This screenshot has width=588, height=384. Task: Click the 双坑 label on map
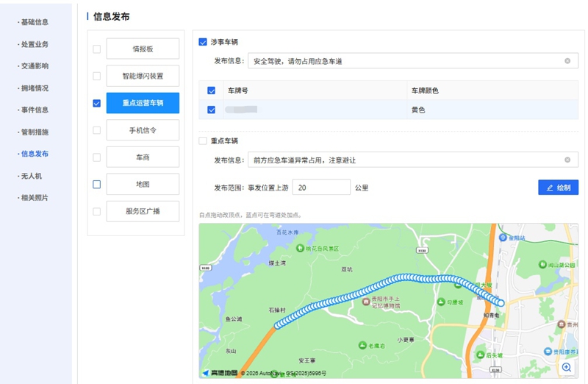coord(347,269)
